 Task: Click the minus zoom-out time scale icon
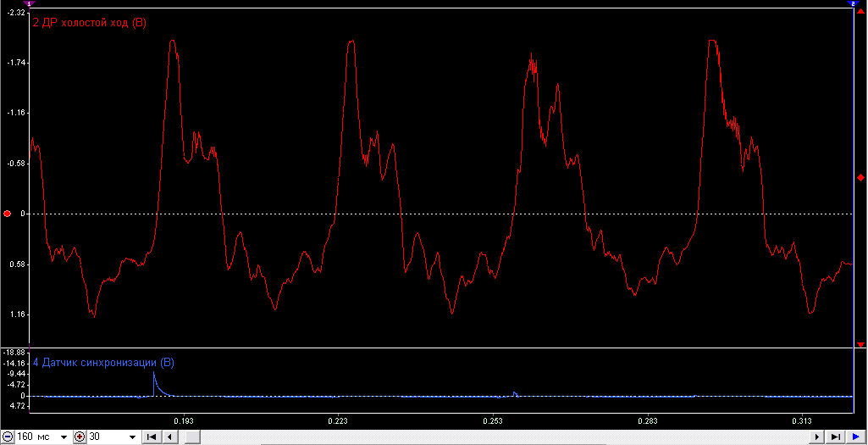[x=8, y=437]
